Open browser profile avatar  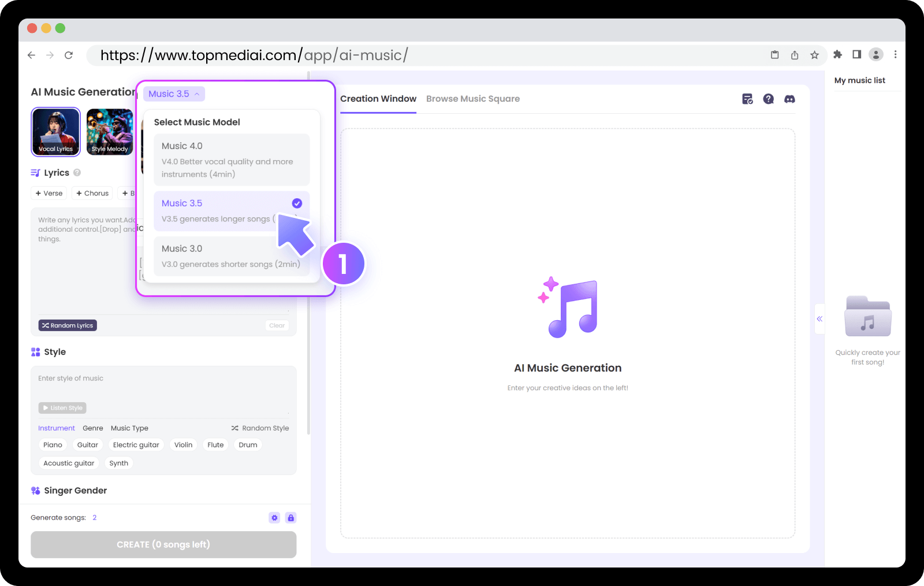click(x=876, y=54)
